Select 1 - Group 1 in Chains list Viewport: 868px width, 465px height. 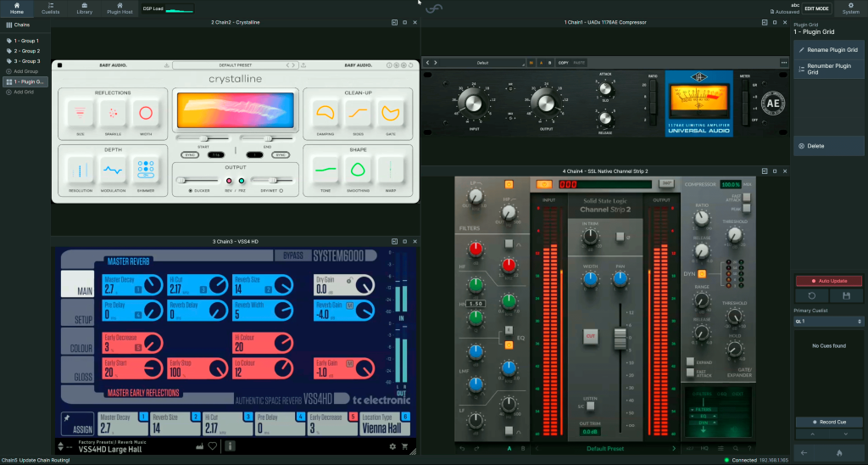pos(25,41)
